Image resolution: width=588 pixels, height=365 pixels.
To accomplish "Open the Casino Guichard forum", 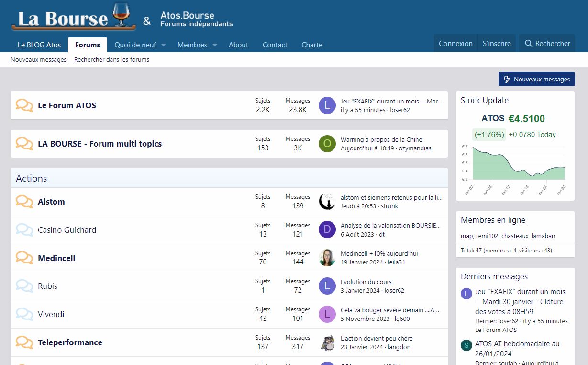I will [67, 230].
